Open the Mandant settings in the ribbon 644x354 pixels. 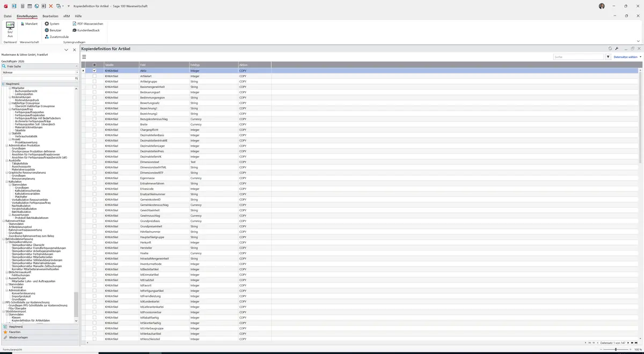coord(29,24)
